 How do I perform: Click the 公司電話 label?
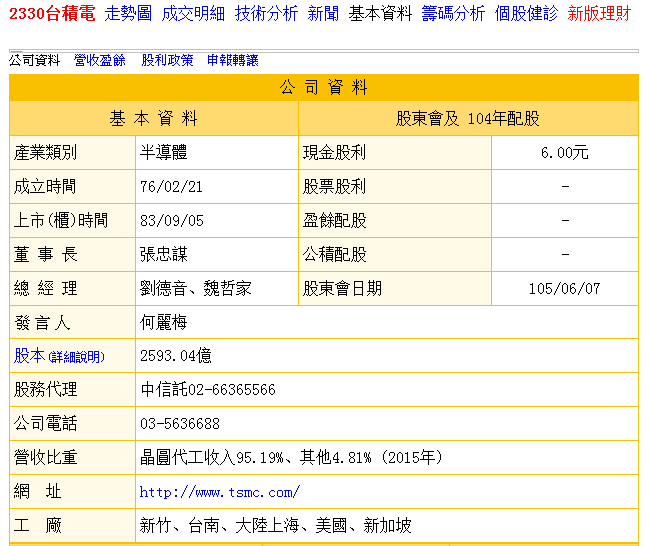pos(45,423)
